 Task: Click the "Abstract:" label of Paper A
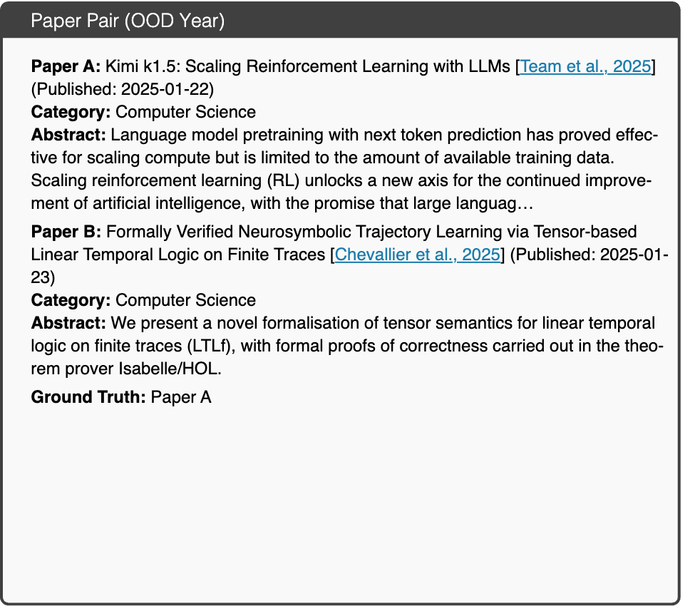[68, 135]
